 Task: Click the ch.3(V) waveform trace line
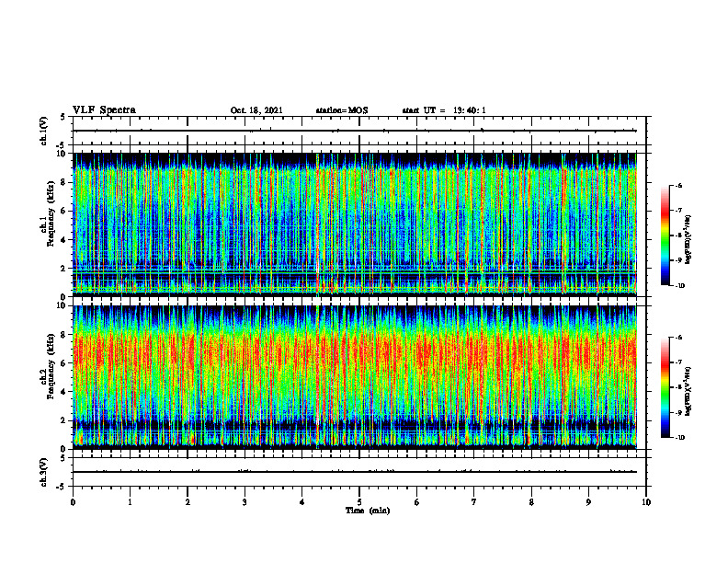355,472
